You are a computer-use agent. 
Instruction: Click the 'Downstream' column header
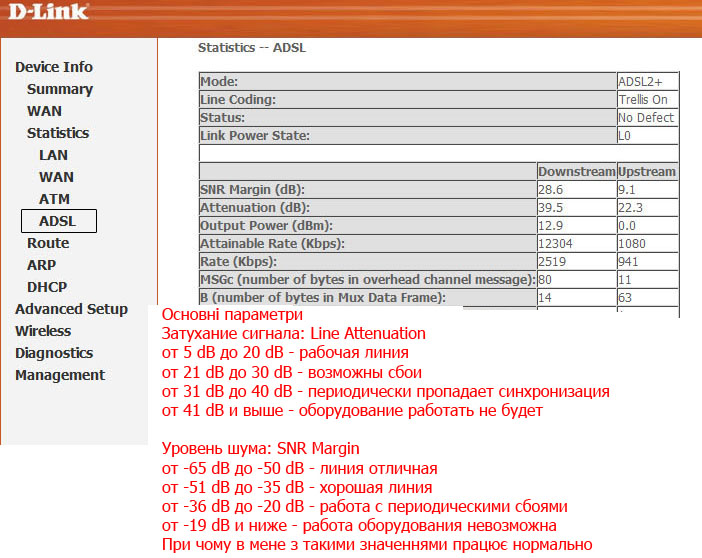(x=577, y=172)
